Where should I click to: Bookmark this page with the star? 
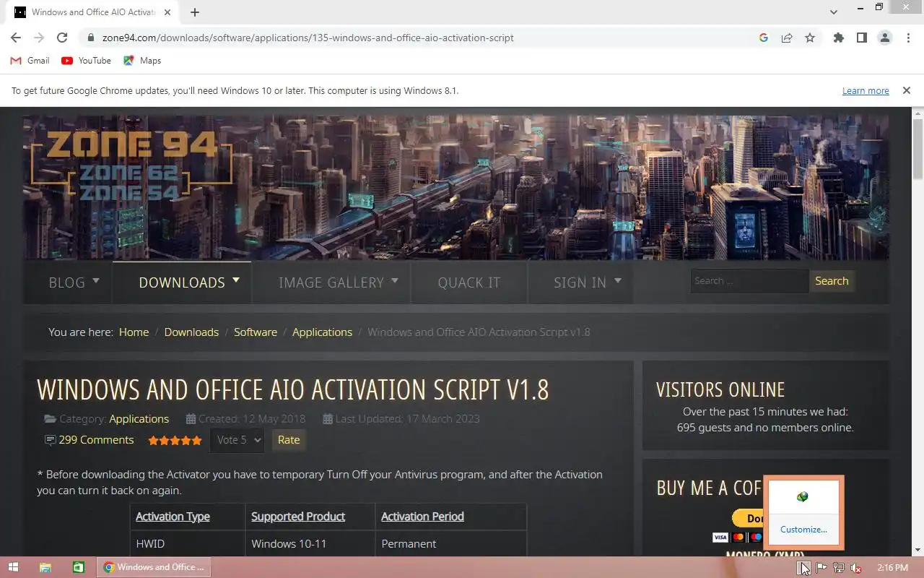tap(810, 38)
